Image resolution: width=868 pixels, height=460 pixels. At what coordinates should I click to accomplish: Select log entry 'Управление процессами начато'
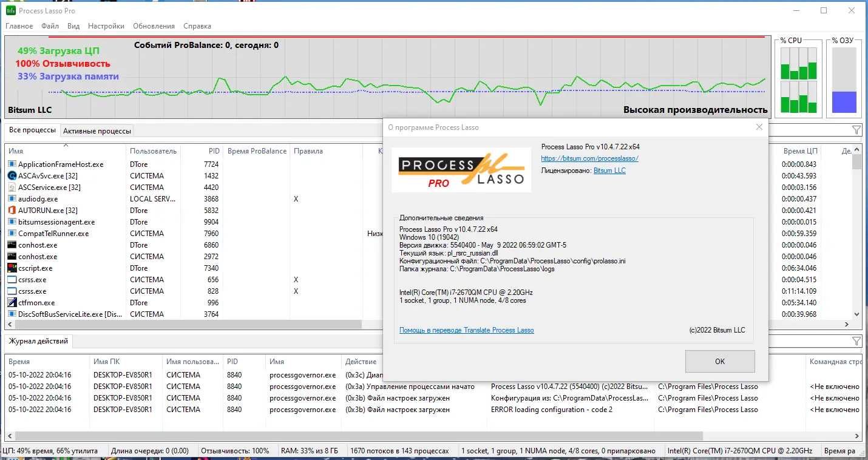pyautogui.click(x=410, y=387)
